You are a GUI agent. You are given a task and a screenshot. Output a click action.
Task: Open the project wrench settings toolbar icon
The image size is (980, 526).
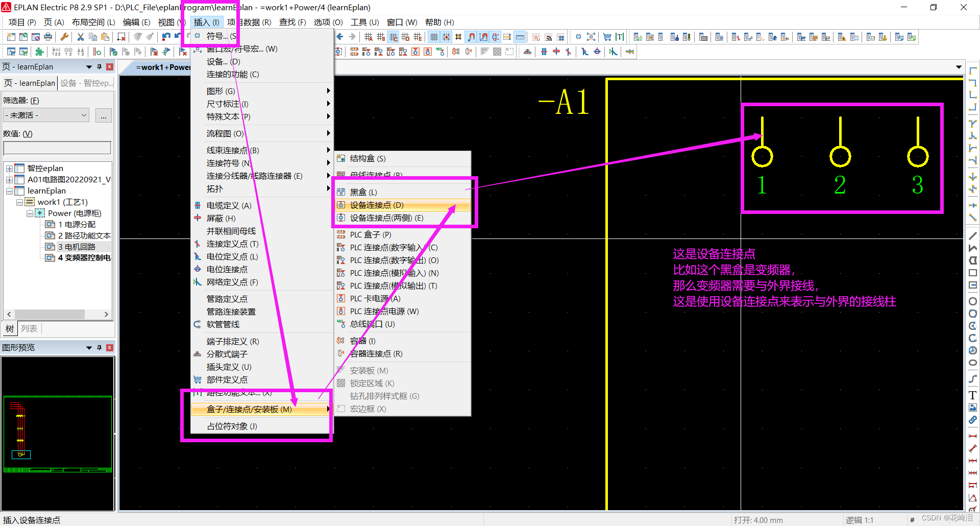(x=65, y=36)
